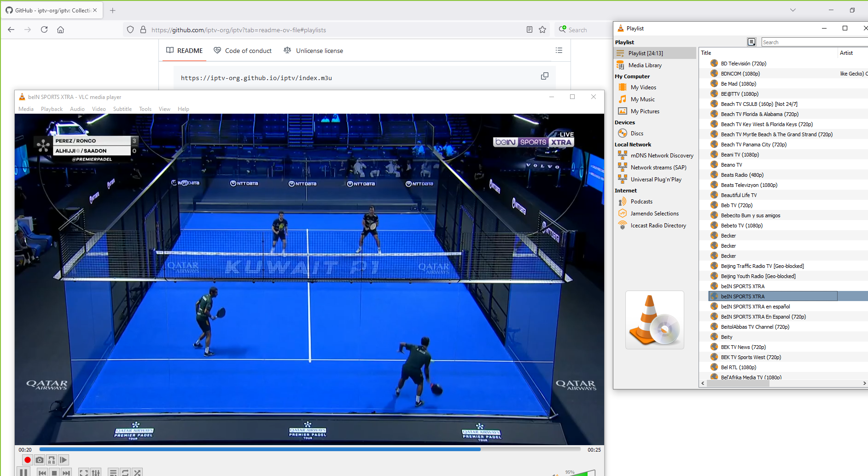The width and height of the screenshot is (868, 476).
Task: Open Media Library in Playlist sidebar
Action: 655,65
